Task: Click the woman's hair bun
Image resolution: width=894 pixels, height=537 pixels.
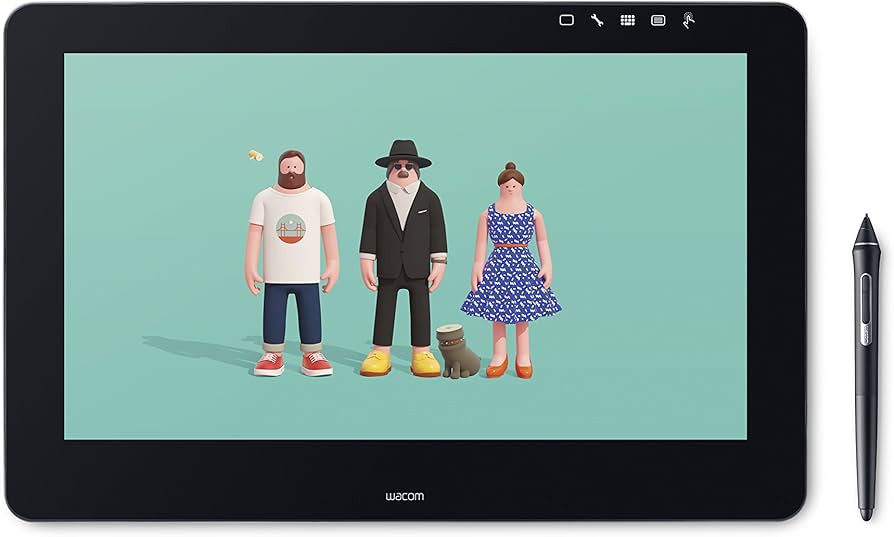Action: click(x=510, y=165)
